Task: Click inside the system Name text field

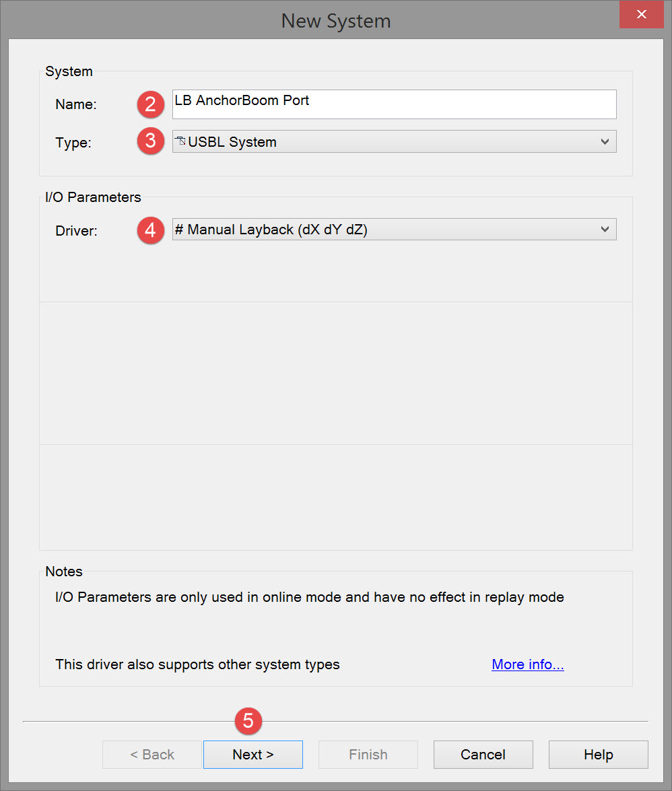Action: pos(394,104)
